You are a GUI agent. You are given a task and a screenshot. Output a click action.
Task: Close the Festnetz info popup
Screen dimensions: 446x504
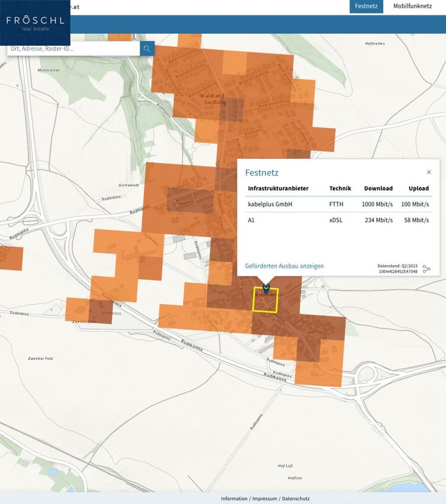coord(429,173)
